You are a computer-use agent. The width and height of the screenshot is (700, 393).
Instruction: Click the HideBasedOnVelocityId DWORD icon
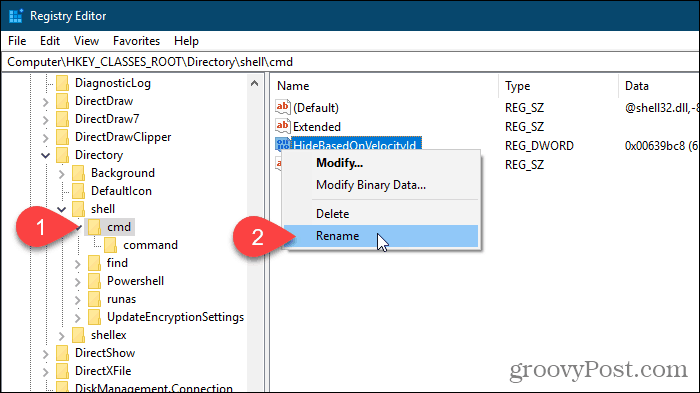click(x=283, y=144)
